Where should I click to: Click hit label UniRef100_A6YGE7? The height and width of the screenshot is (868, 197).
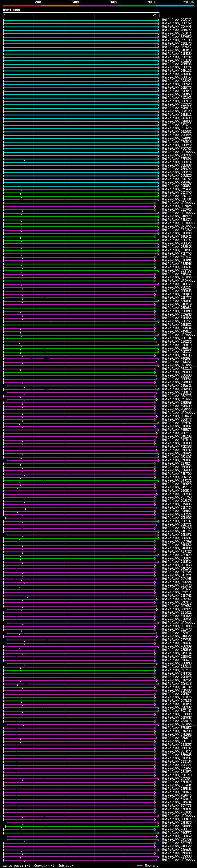[x=177, y=47]
